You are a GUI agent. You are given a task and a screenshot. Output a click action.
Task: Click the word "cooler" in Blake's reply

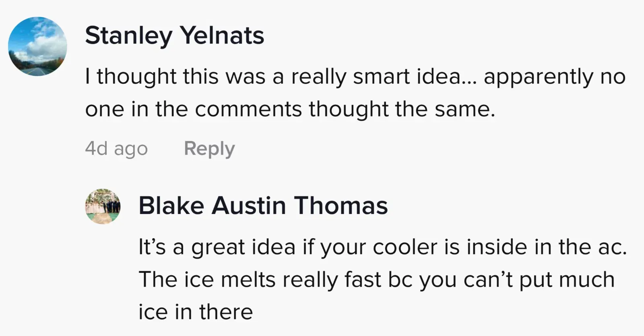[405, 247]
